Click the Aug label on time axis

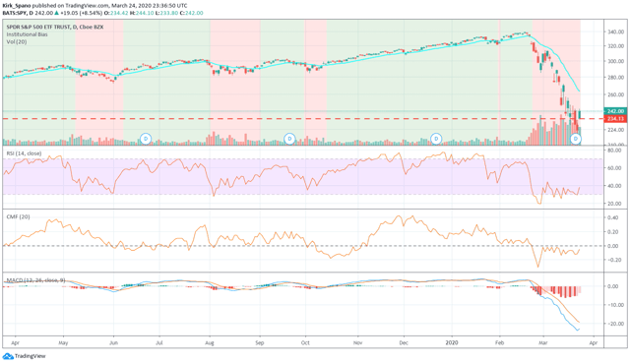pyautogui.click(x=210, y=342)
